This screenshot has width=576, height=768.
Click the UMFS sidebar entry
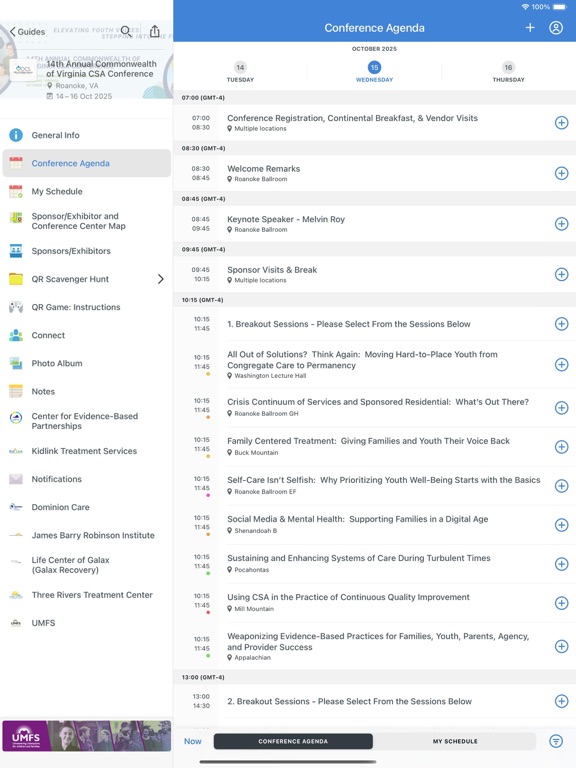[87, 623]
